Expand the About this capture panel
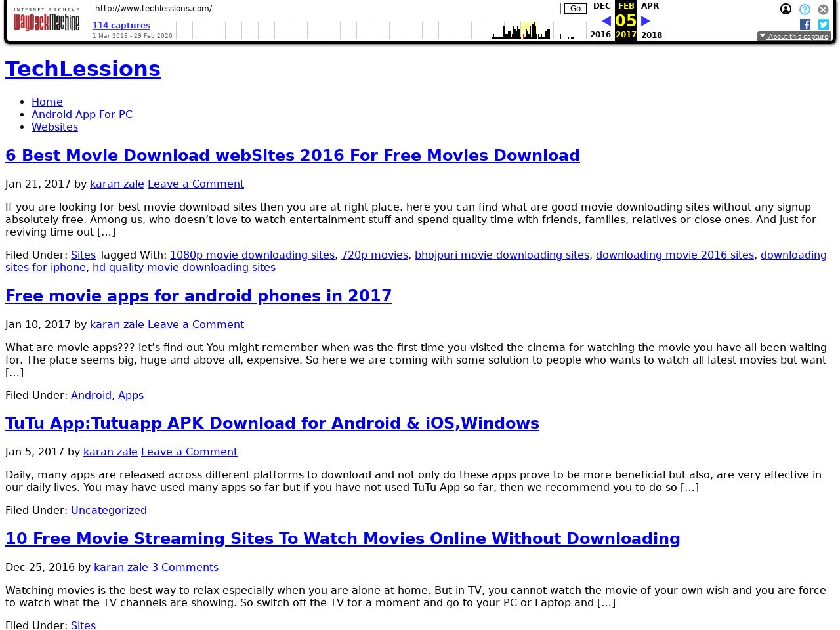Image resolution: width=840 pixels, height=630 pixels. click(794, 37)
